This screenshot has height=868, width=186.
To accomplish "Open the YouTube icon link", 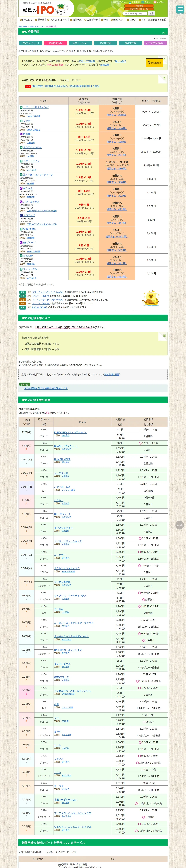I will pos(160,2).
